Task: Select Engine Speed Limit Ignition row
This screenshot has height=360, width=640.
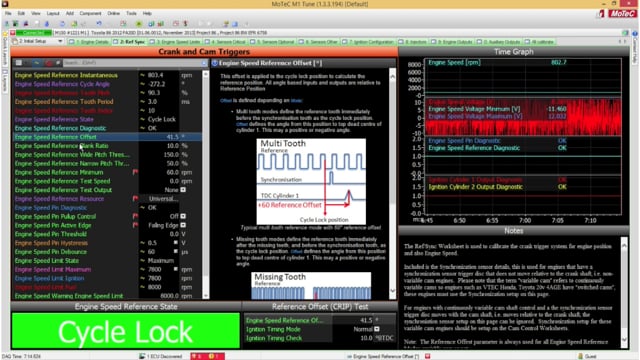Action: [x=107, y=278]
